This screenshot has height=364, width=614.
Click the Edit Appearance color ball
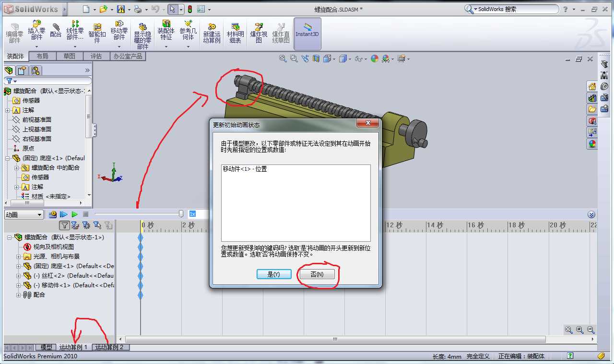point(374,59)
